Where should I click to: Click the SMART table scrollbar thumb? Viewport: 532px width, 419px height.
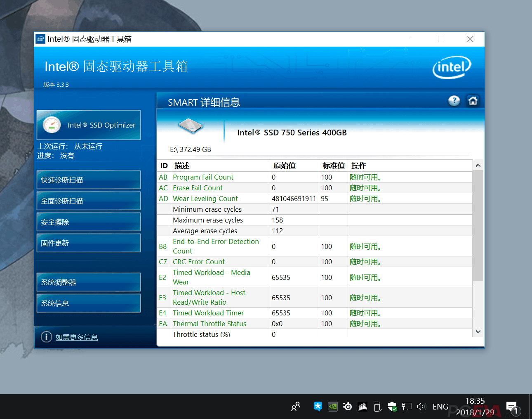(x=478, y=225)
